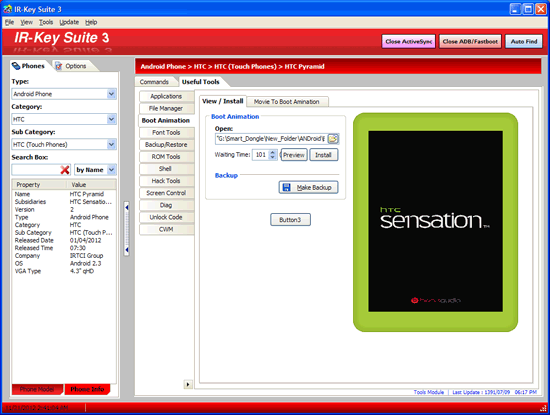Open the CWM section
Viewport: 550px width, 415px height.
[166, 229]
